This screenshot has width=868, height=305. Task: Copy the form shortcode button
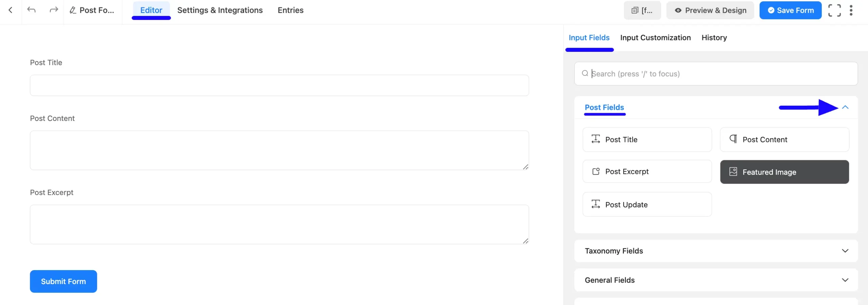[x=642, y=11]
